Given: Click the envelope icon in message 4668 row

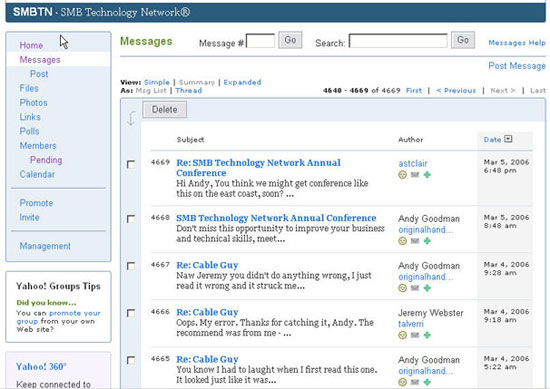Looking at the screenshot, I should (415, 241).
